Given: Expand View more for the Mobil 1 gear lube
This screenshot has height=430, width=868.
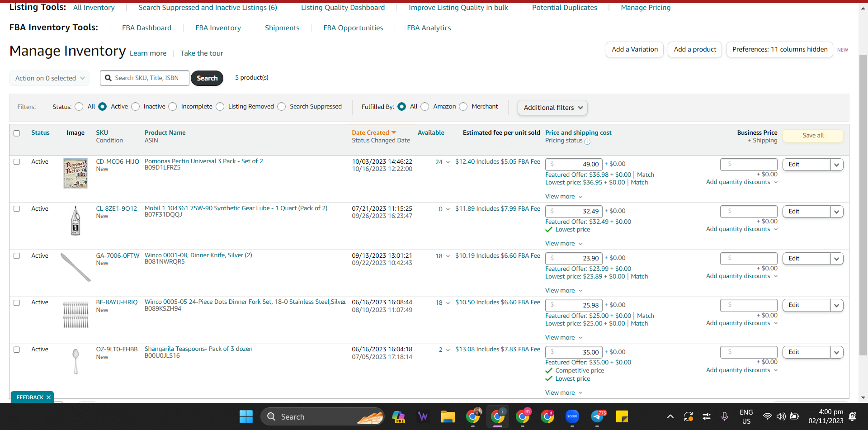Looking at the screenshot, I should coord(564,244).
